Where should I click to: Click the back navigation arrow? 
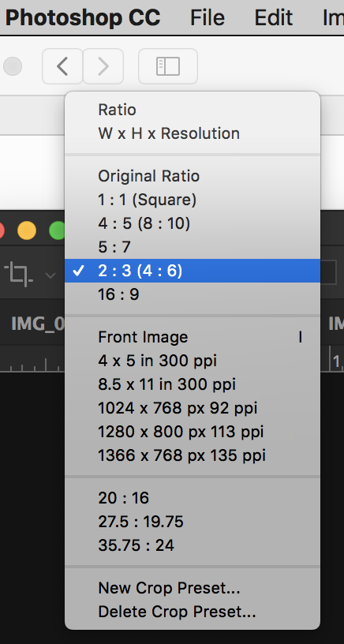click(x=62, y=66)
